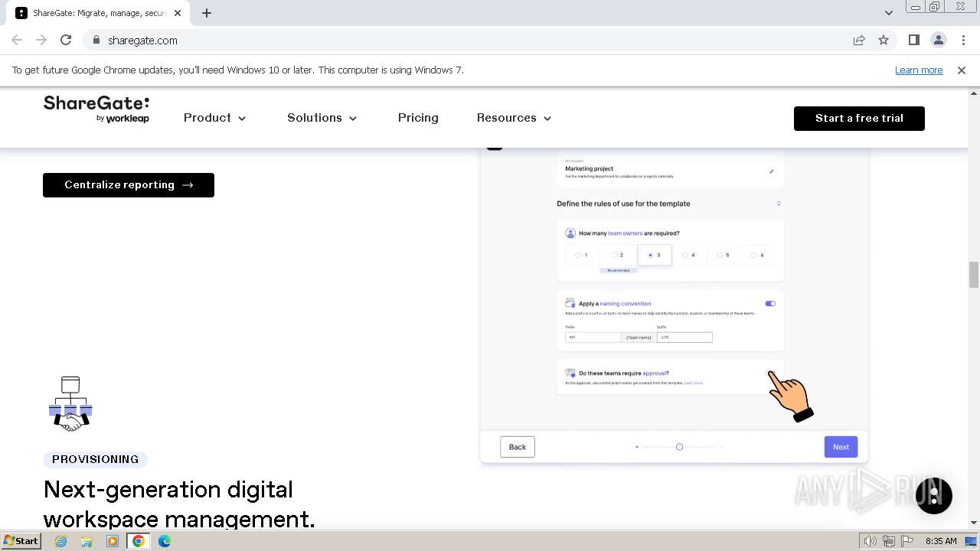Select 6 team owners radio option
This screenshot has height=551, width=980.
[754, 255]
